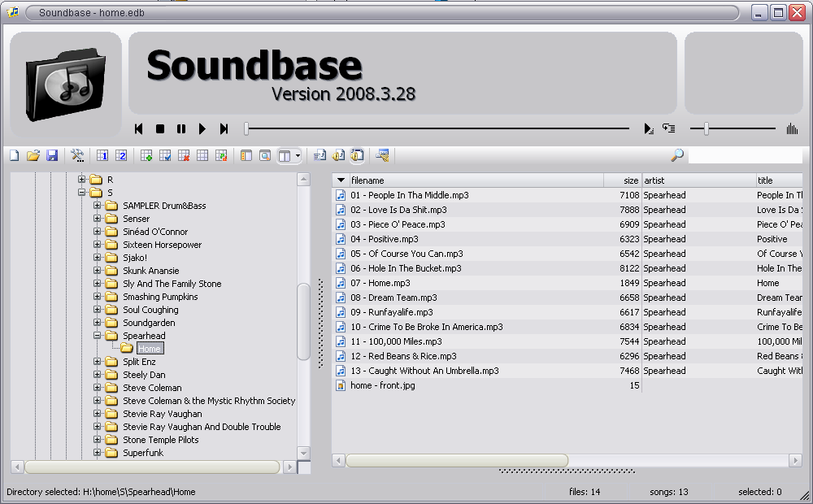Skip to the previous track
Screen dimensions: 813x504
pos(138,128)
